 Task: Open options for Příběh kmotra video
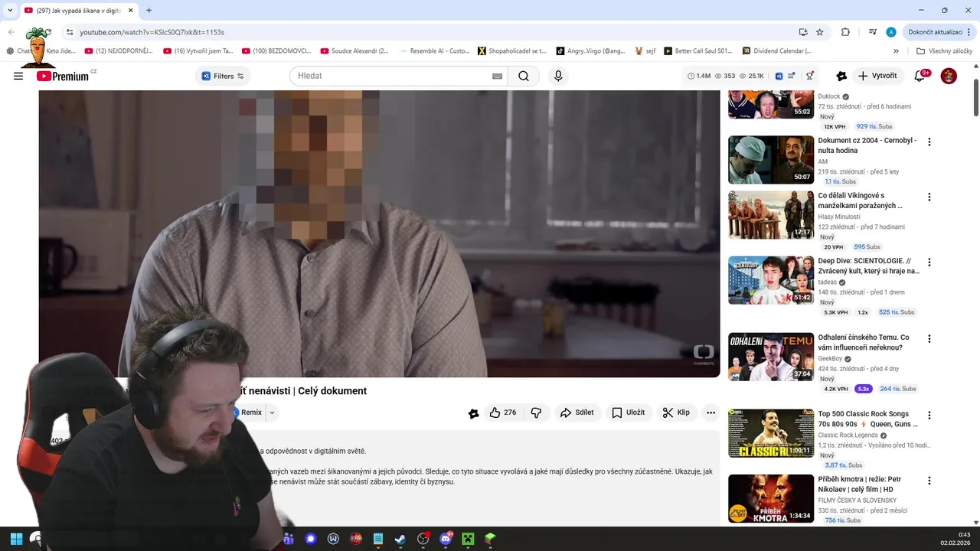click(x=929, y=481)
